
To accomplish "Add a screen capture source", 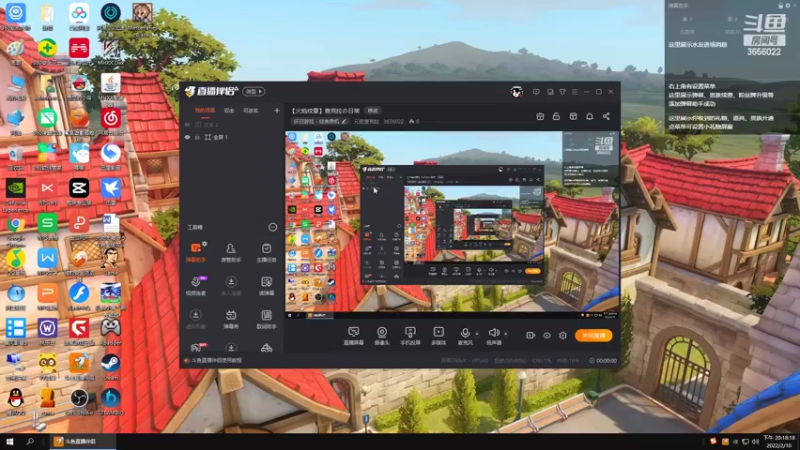I will click(x=354, y=336).
